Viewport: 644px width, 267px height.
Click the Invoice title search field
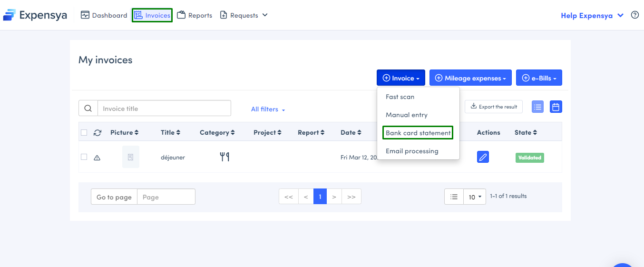164,109
